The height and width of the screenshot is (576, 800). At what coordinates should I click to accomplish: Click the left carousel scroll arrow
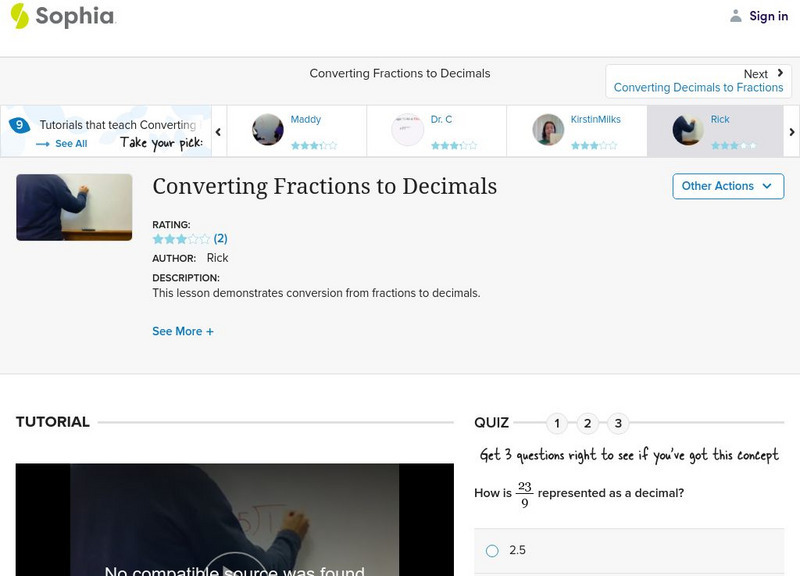(x=219, y=130)
